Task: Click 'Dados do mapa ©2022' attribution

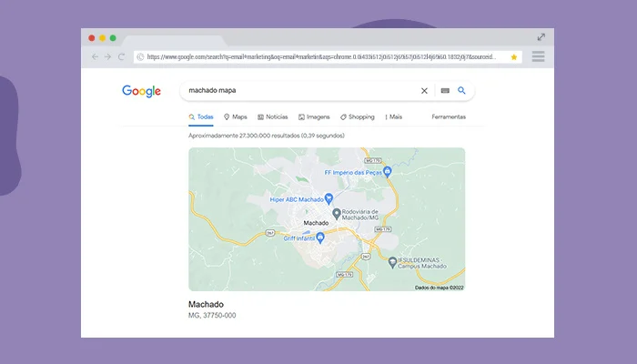Action: coord(440,288)
